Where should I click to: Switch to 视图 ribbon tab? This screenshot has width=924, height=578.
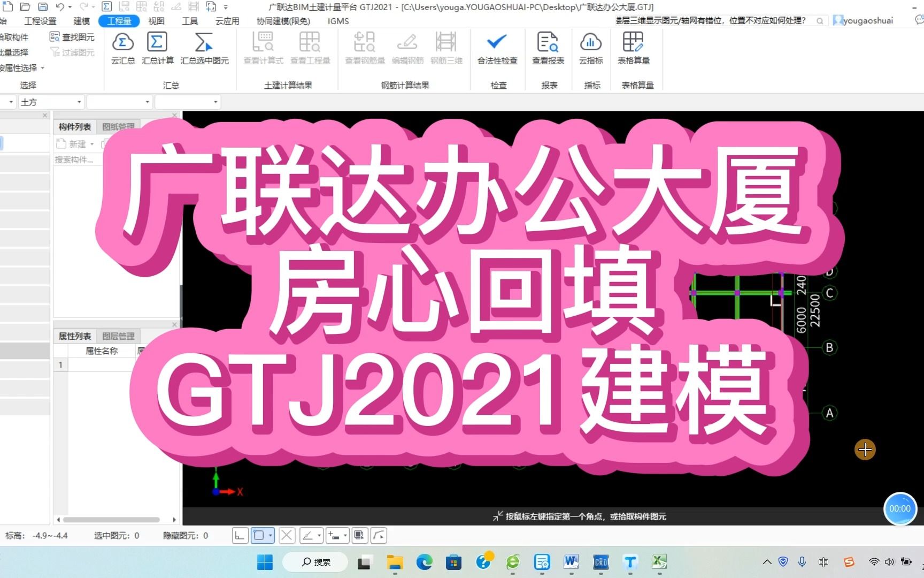pos(156,21)
